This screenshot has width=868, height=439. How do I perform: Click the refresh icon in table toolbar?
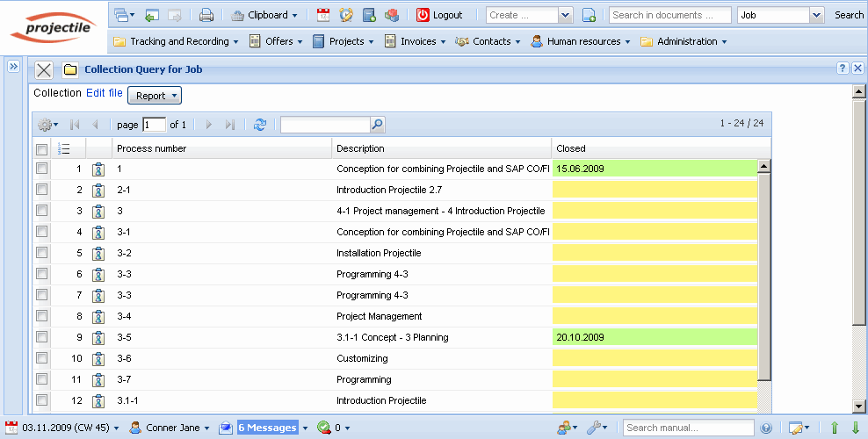point(259,126)
